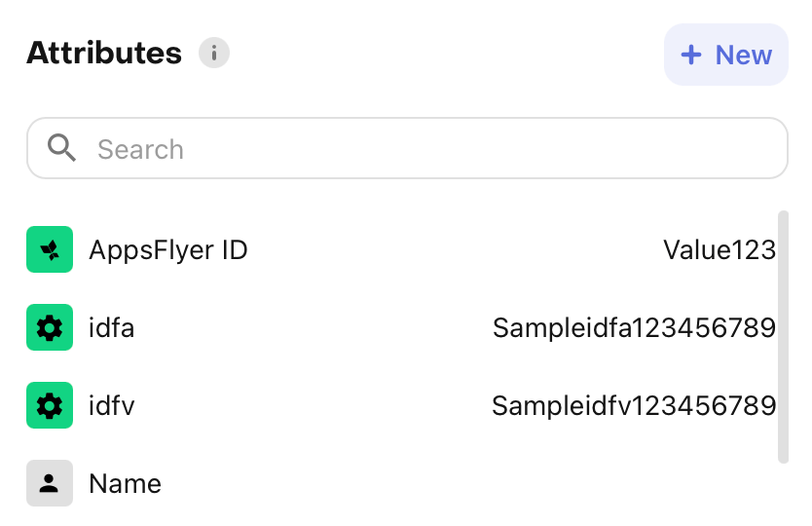This screenshot has width=812, height=526.
Task: Edit the Value123 attribute value
Action: click(720, 250)
